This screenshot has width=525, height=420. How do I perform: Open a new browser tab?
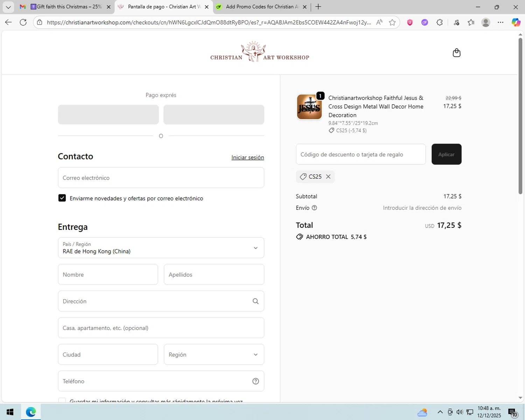(318, 7)
